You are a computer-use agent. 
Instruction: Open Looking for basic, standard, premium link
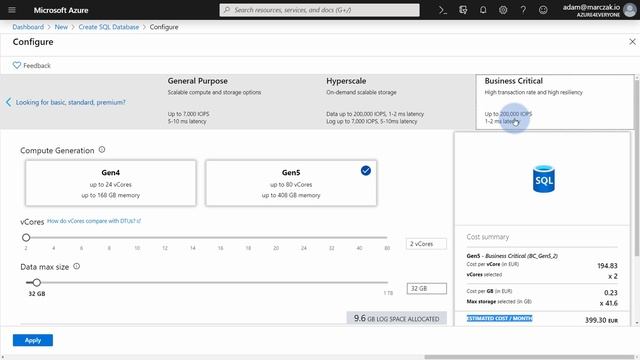pos(71,102)
